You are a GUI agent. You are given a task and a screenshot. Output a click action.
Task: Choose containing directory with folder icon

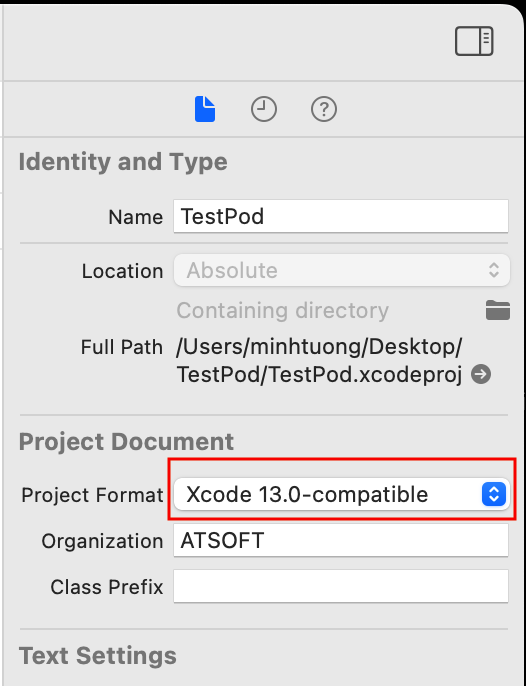point(498,311)
